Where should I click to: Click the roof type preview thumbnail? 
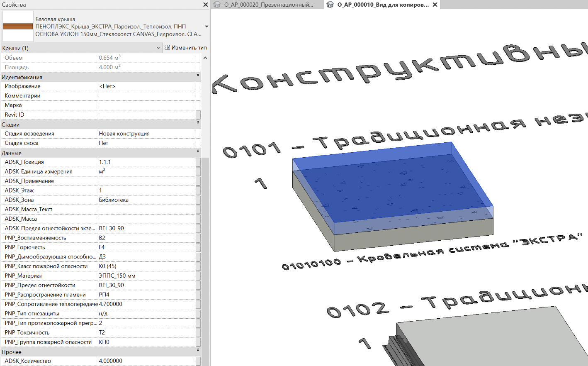click(18, 26)
